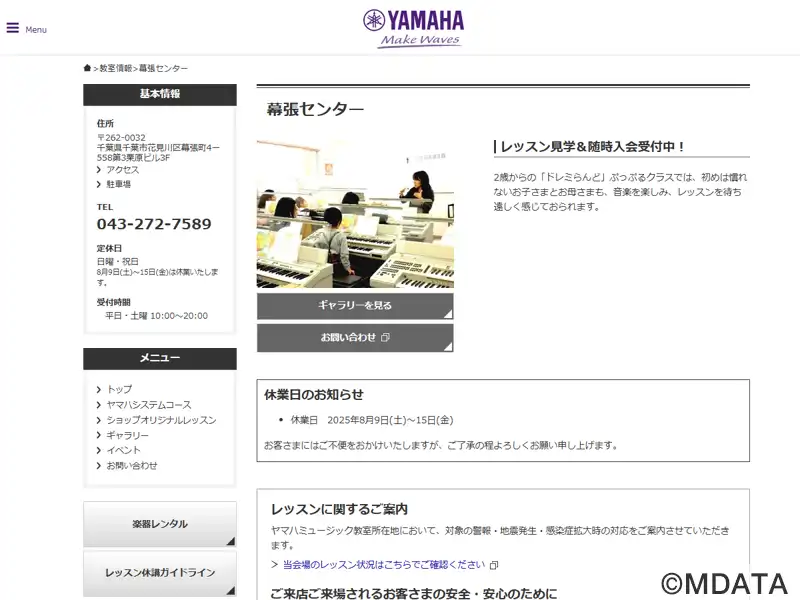Go to home via breadcrumb house icon
800x600 pixels.
point(87,68)
